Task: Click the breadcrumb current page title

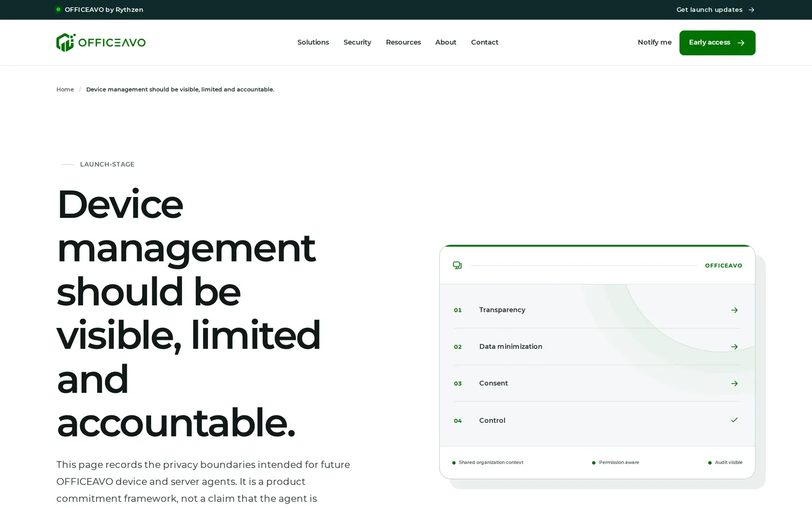Action: [x=180, y=90]
